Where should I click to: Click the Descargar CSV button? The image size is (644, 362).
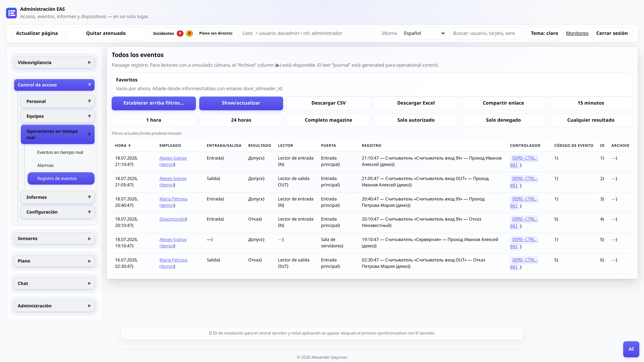[x=328, y=103]
